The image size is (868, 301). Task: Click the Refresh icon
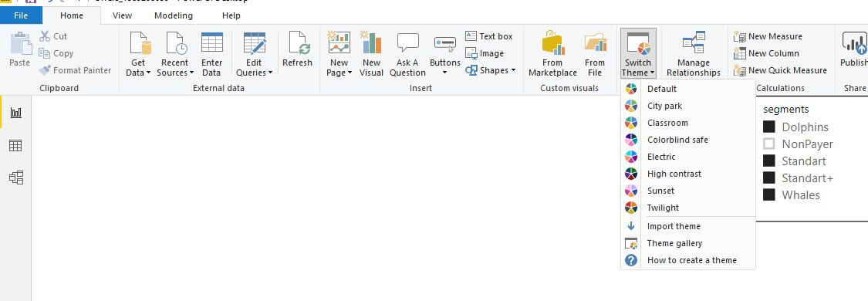tap(297, 43)
